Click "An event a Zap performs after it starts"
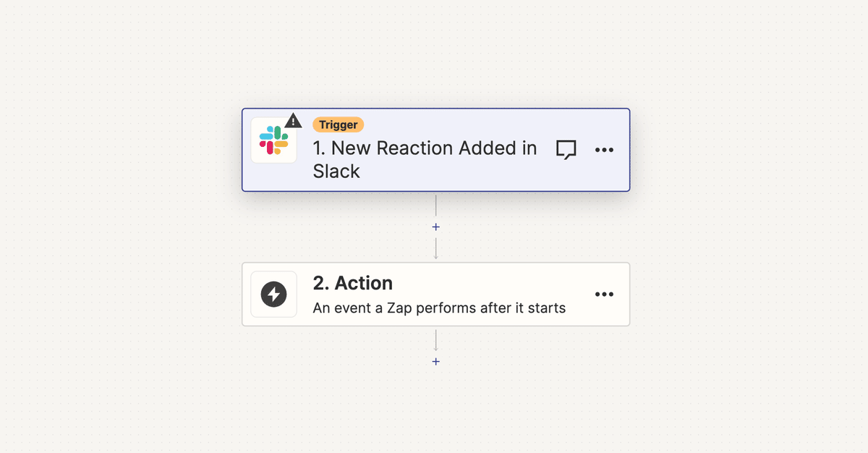Viewport: 868px width, 453px height. click(x=439, y=308)
